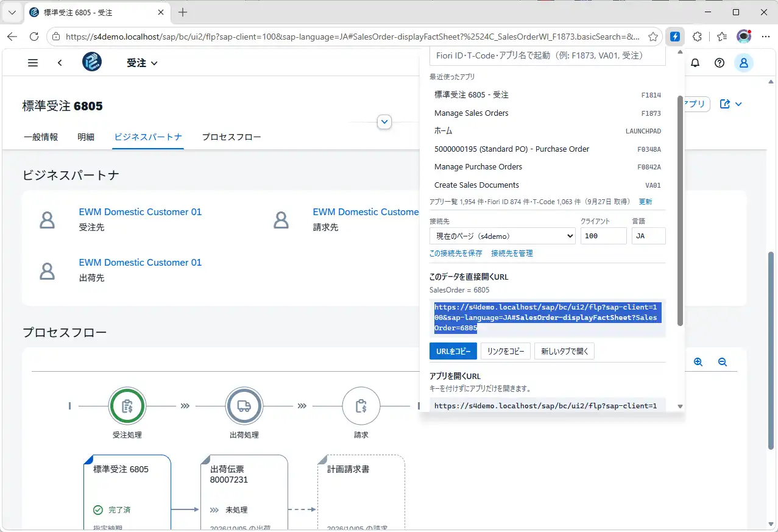Viewport: 778px width, 532px height.
Task: Open the notifications bell
Action: (695, 63)
